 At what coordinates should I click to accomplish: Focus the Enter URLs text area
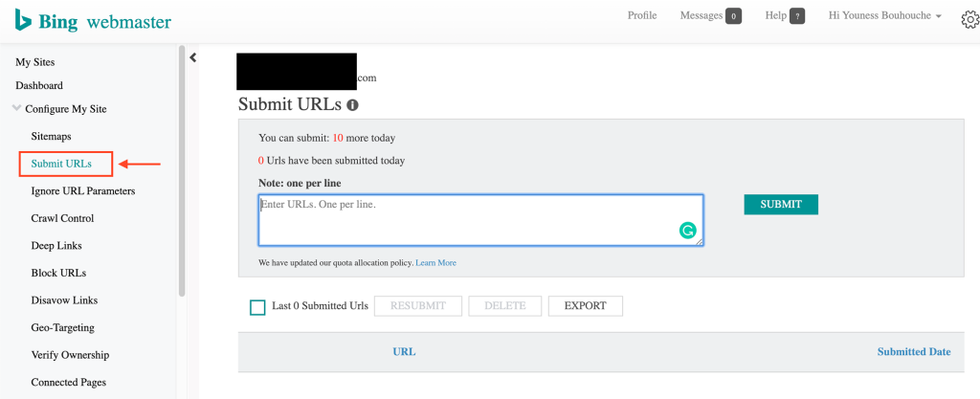tap(469, 220)
